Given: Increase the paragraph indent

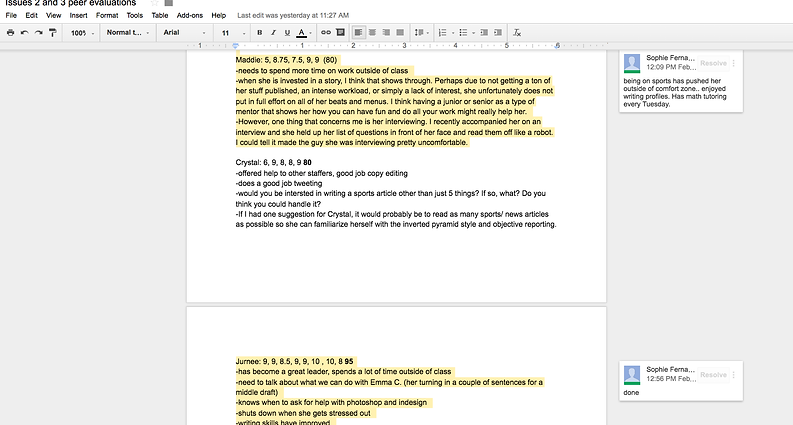Looking at the screenshot, I should point(498,33).
